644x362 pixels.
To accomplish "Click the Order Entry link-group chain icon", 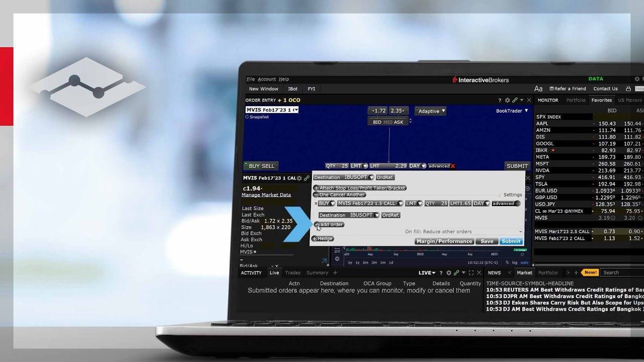I will pyautogui.click(x=514, y=100).
